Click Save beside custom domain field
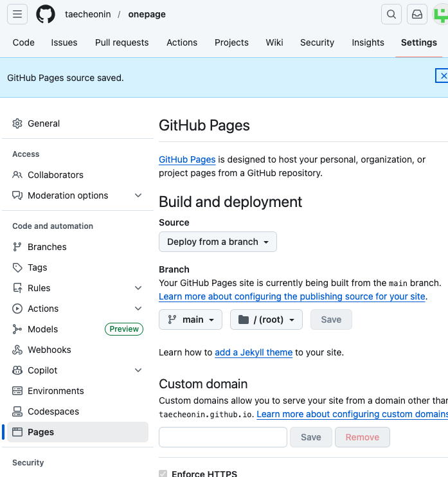This screenshot has width=448, height=477. tap(311, 437)
